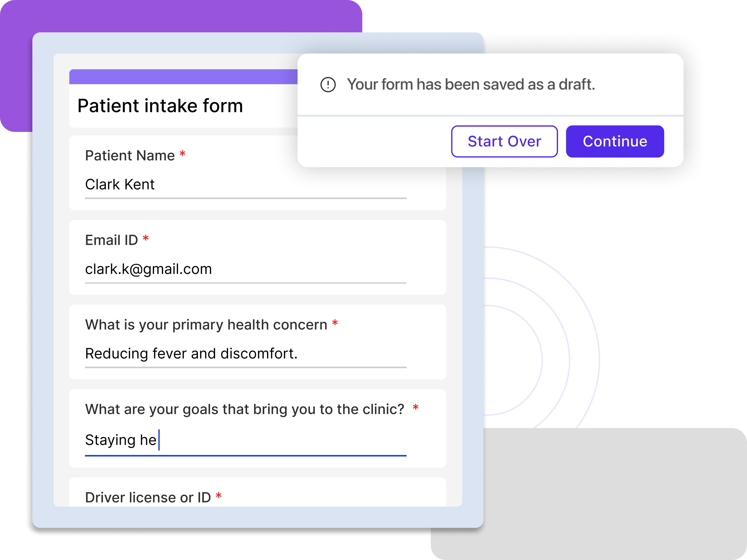This screenshot has width=747, height=560.
Task: Click the Driver license or ID label
Action: pos(148,497)
